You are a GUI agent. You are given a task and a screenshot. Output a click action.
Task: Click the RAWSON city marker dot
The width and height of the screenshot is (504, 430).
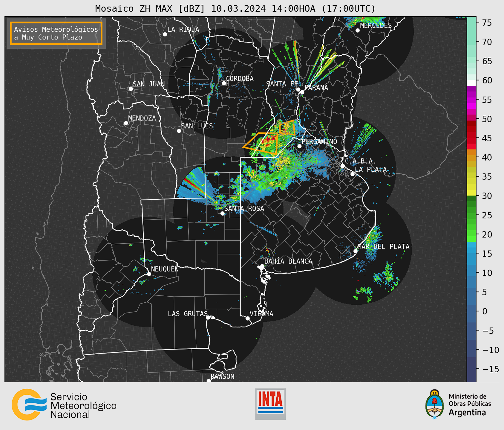click(x=209, y=381)
